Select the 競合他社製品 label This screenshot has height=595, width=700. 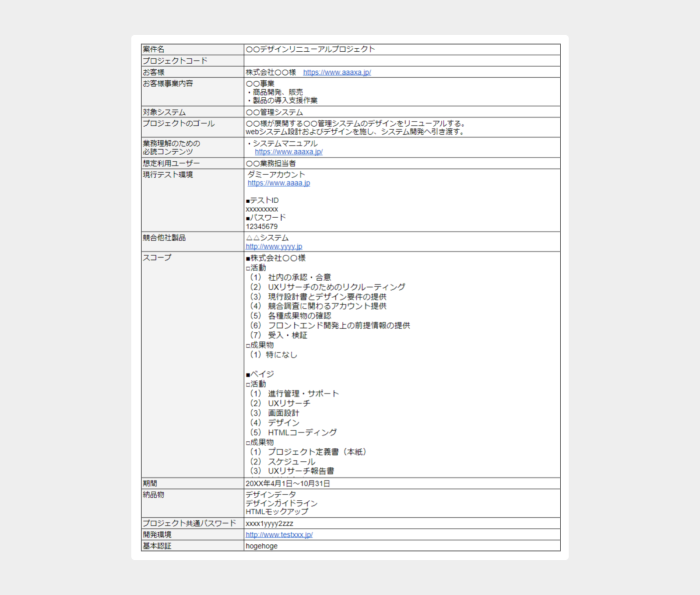point(164,237)
